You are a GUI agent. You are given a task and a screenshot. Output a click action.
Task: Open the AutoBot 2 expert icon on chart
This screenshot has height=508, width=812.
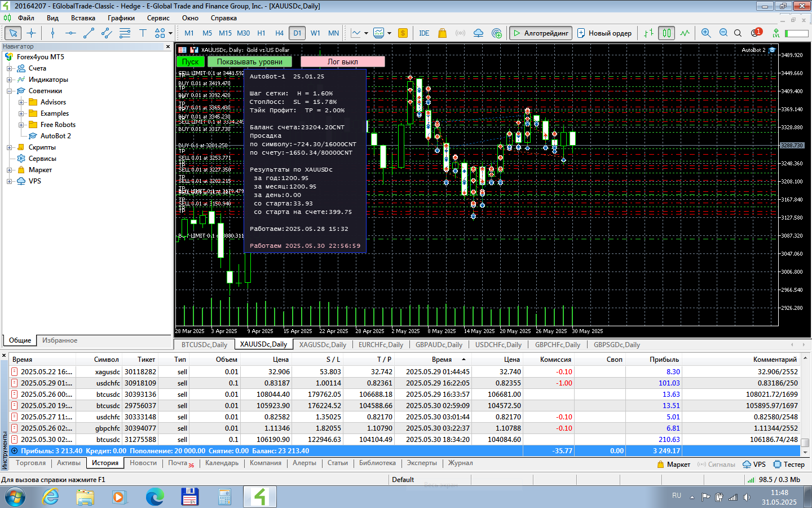click(772, 50)
